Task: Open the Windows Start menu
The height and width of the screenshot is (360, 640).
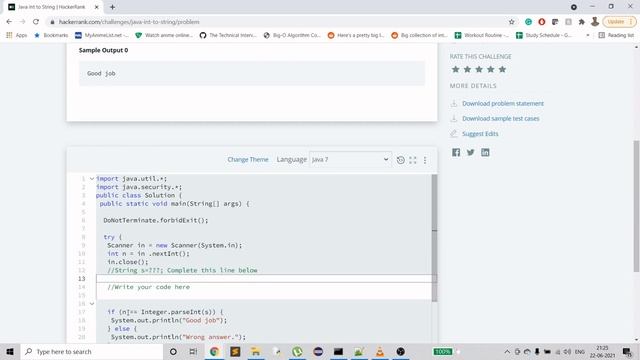Action: pyautogui.click(x=10, y=351)
